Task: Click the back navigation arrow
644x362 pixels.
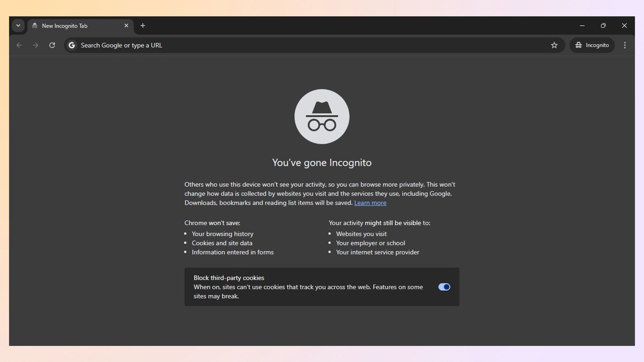Action: pyautogui.click(x=19, y=45)
